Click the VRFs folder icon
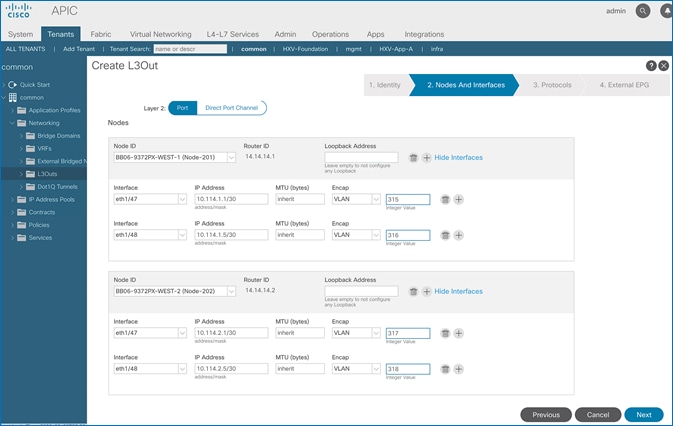 coord(30,148)
